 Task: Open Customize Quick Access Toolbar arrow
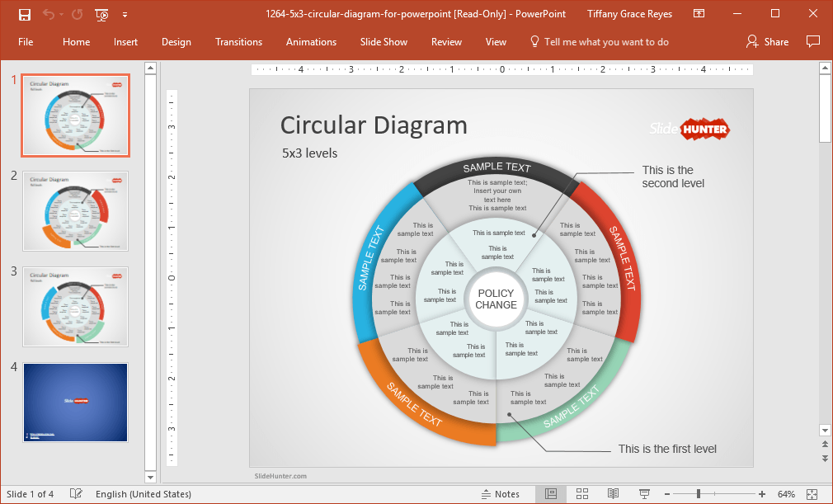[125, 15]
